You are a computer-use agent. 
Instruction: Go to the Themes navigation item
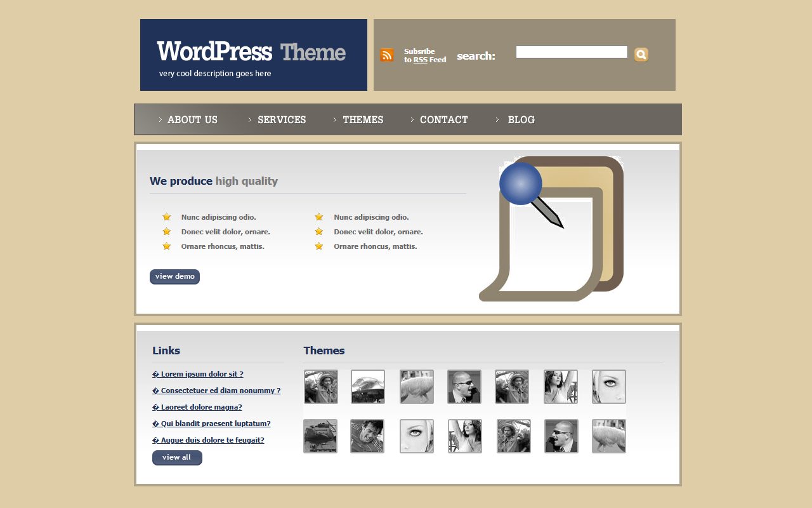tap(363, 119)
